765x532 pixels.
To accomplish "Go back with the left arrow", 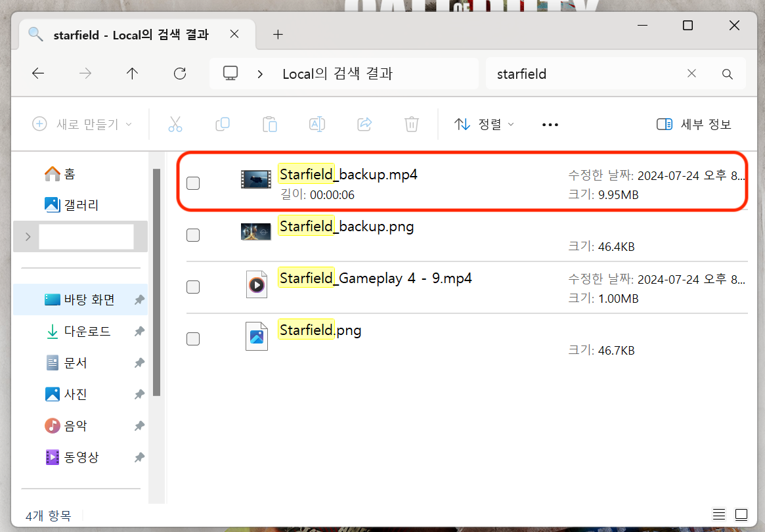I will (38, 74).
